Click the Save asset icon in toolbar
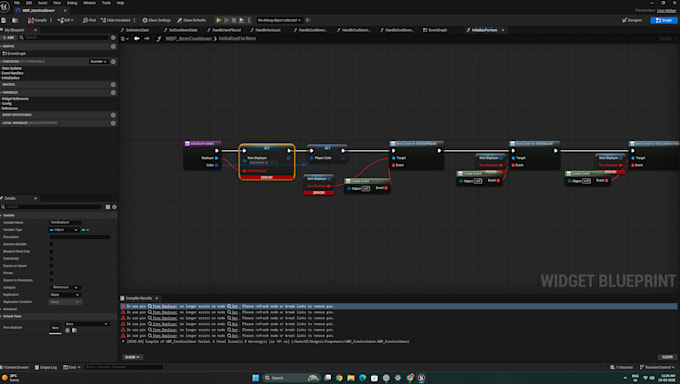The height and width of the screenshot is (384, 680). coord(3,20)
